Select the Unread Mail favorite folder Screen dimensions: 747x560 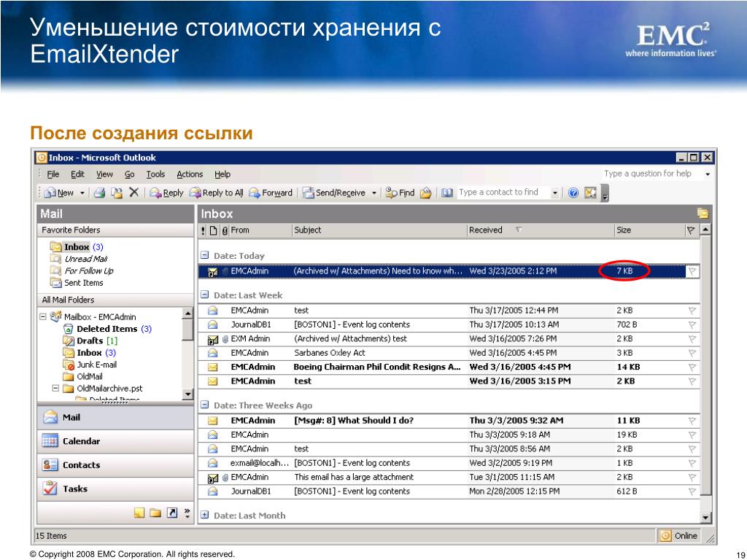86,259
